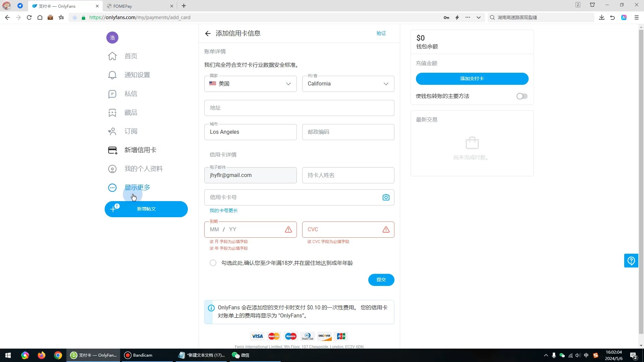The height and width of the screenshot is (362, 644).
Task: Open the state dropdown showing California
Action: point(348,84)
